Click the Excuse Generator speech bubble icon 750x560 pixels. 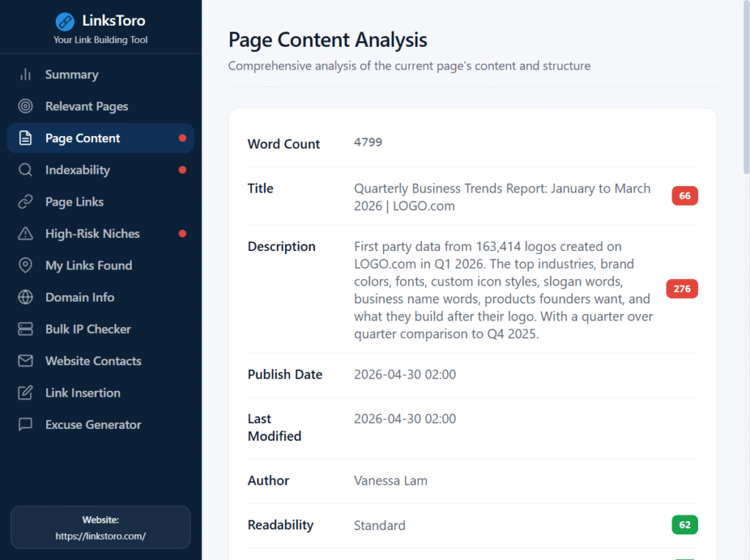click(x=26, y=424)
